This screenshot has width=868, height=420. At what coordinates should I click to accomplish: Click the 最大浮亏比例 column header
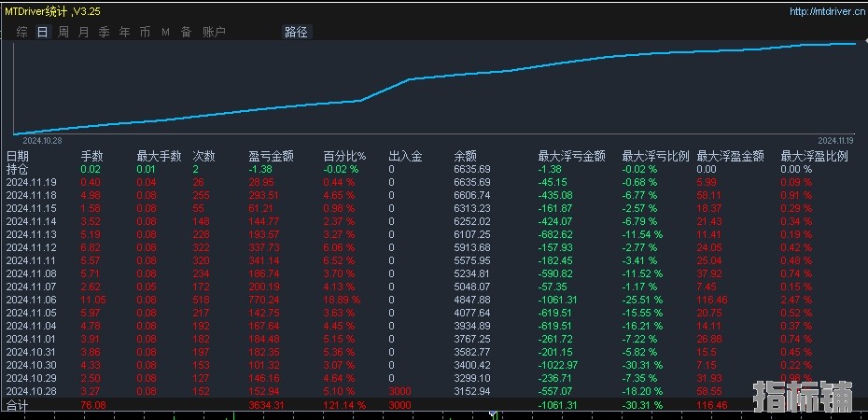pos(655,156)
